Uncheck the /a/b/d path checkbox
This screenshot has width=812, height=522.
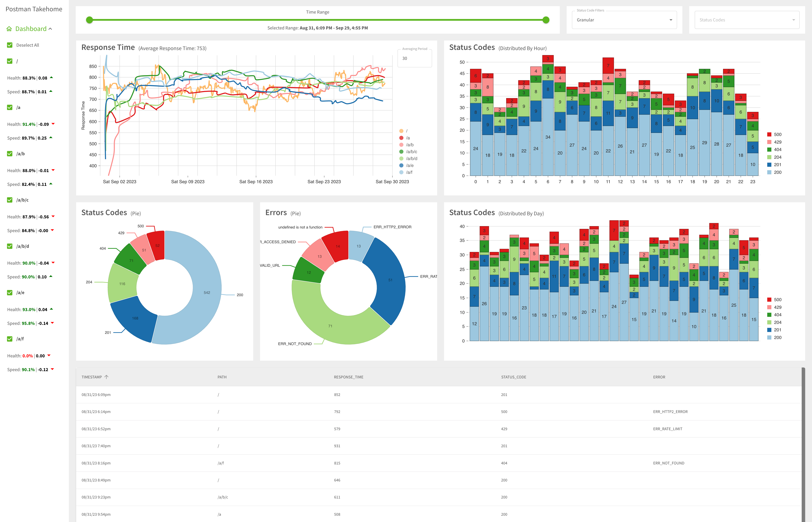point(10,246)
